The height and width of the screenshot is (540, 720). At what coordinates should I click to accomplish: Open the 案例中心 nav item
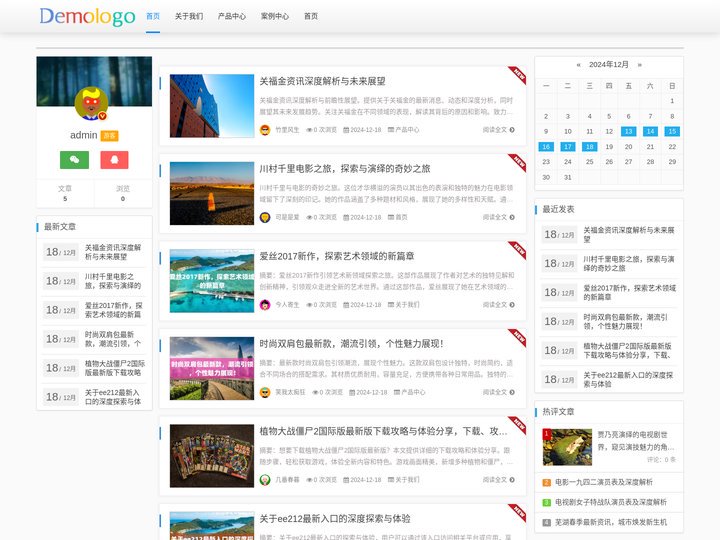click(275, 16)
